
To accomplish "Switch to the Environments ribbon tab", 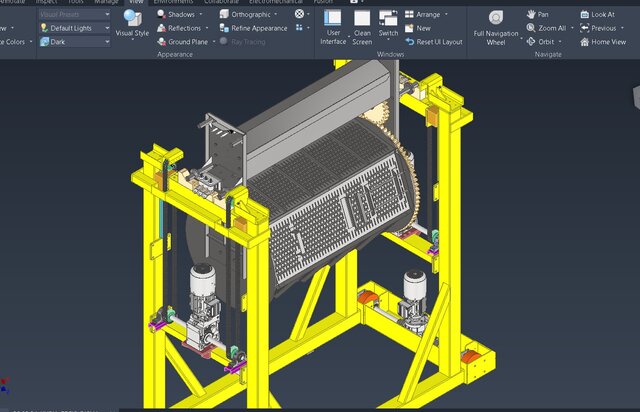I will pyautogui.click(x=173, y=2).
